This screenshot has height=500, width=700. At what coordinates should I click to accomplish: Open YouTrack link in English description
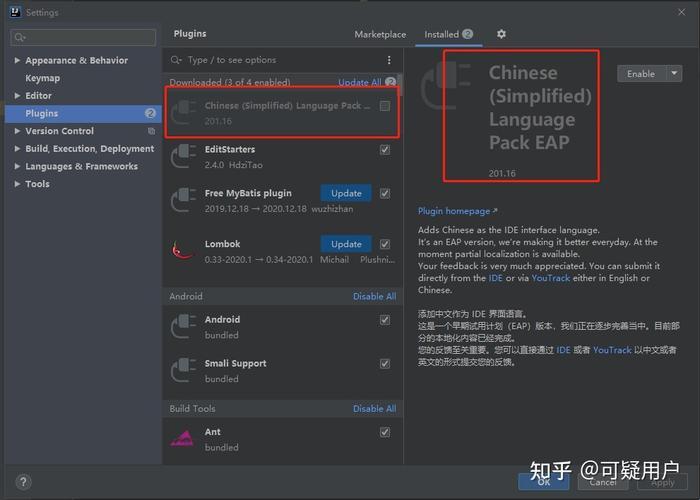tap(550, 278)
